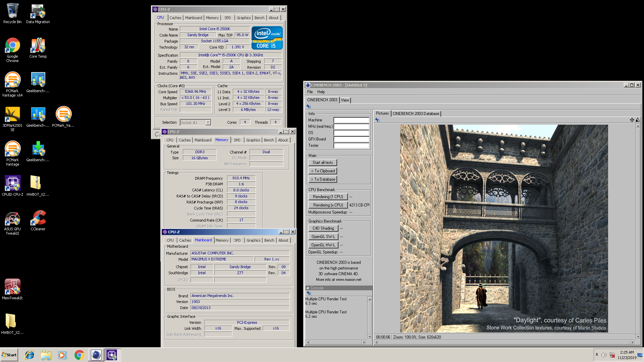Screen dimensions: 644x362
Task: Open Windows Media Player from the taskbar
Action: pyautogui.click(x=62, y=355)
